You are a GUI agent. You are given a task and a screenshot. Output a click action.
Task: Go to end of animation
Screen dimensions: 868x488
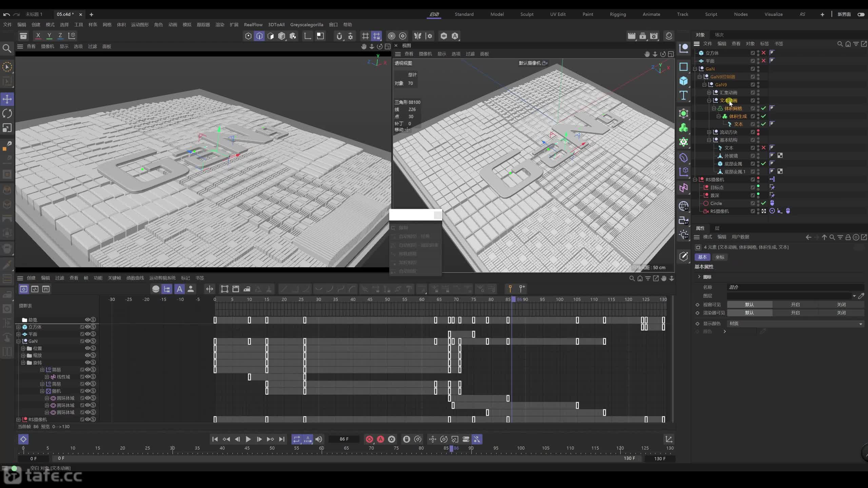click(x=282, y=439)
